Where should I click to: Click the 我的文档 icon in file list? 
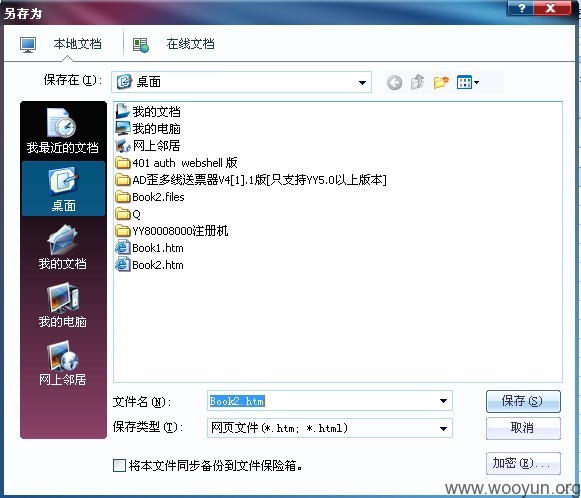pyautogui.click(x=123, y=111)
